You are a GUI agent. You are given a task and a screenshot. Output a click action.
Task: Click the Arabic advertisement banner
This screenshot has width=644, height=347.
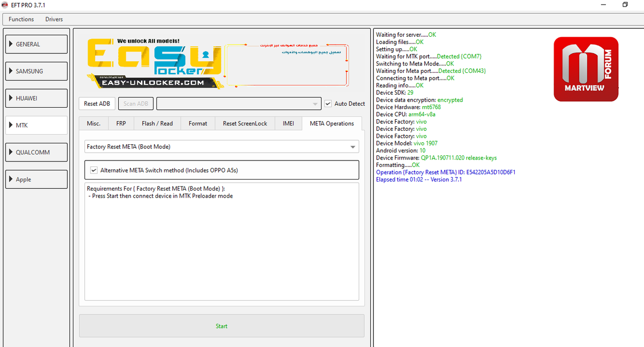click(x=286, y=65)
